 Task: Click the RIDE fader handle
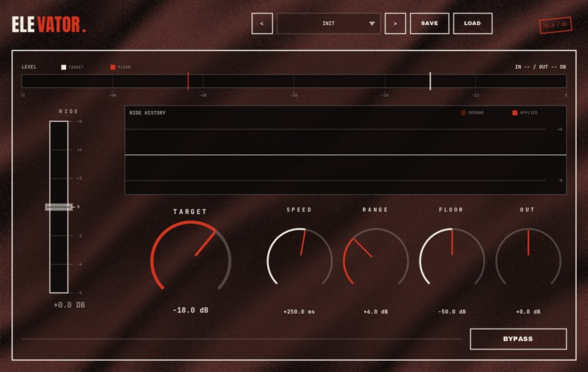point(59,207)
